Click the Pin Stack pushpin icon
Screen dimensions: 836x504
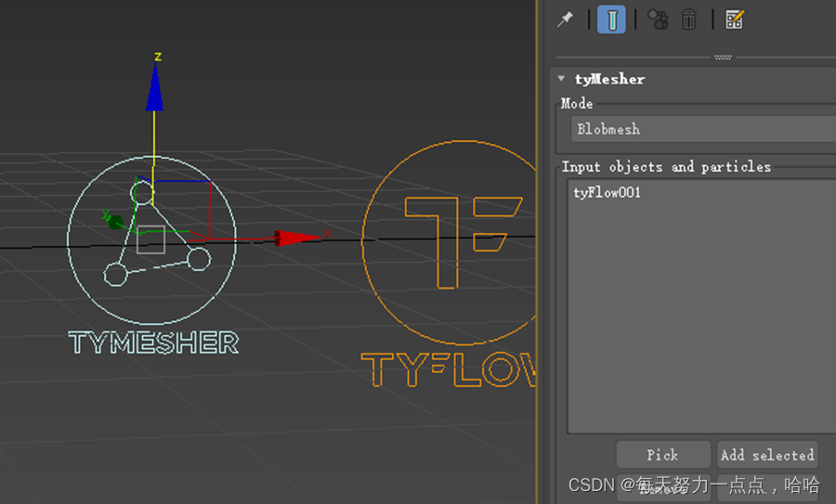tap(565, 19)
